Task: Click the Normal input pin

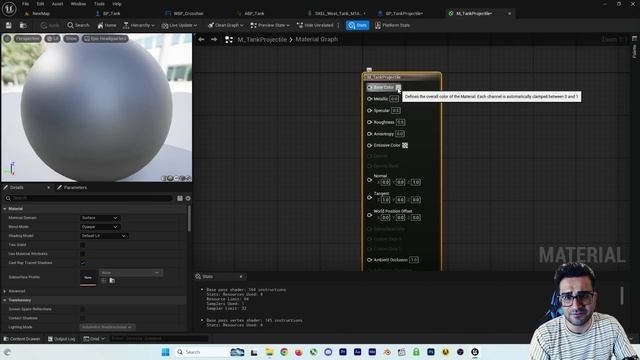Action: coord(369,180)
